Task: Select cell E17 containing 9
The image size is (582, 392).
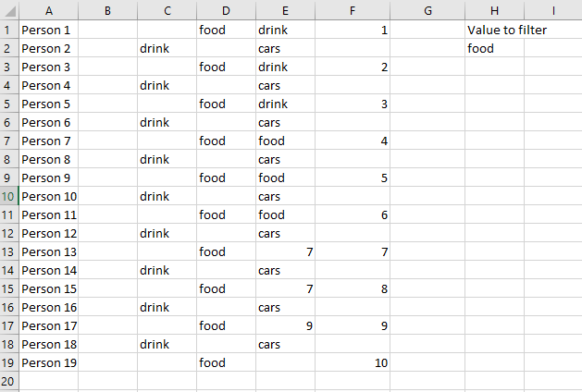Action: click(285, 325)
